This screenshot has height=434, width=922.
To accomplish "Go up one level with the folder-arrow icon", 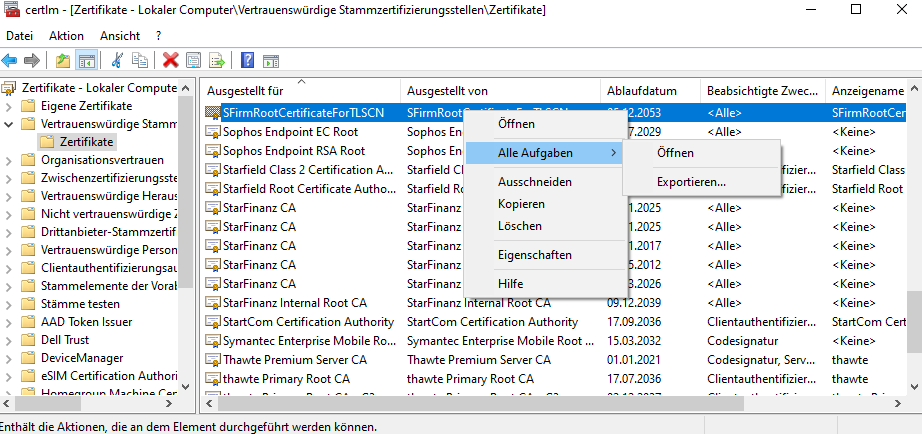I will click(x=62, y=60).
